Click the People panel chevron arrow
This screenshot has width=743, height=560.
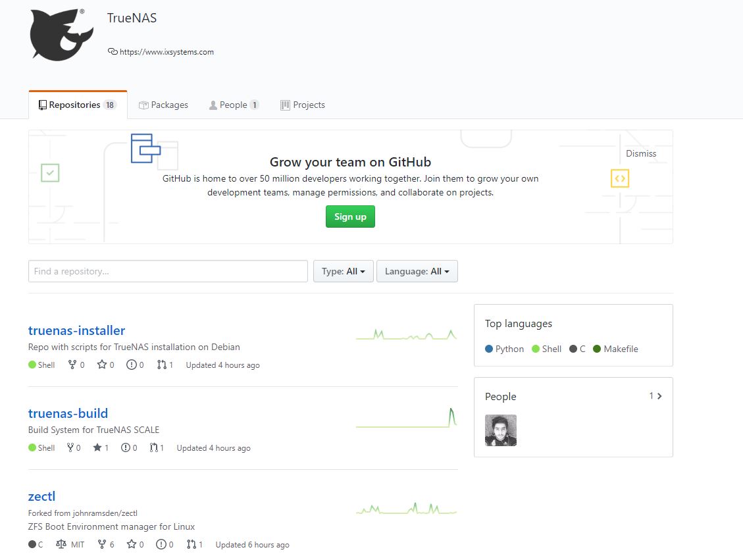[659, 395]
